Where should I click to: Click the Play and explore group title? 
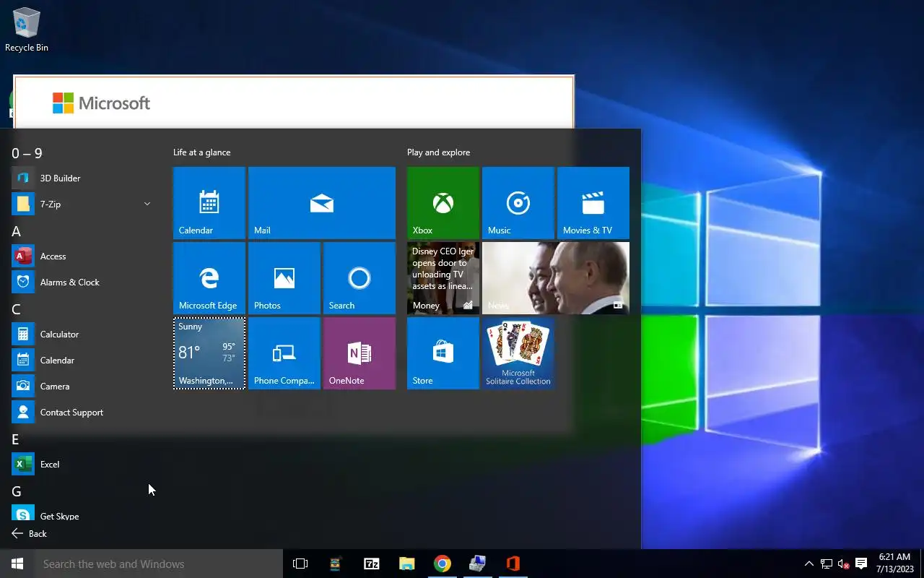click(x=439, y=152)
